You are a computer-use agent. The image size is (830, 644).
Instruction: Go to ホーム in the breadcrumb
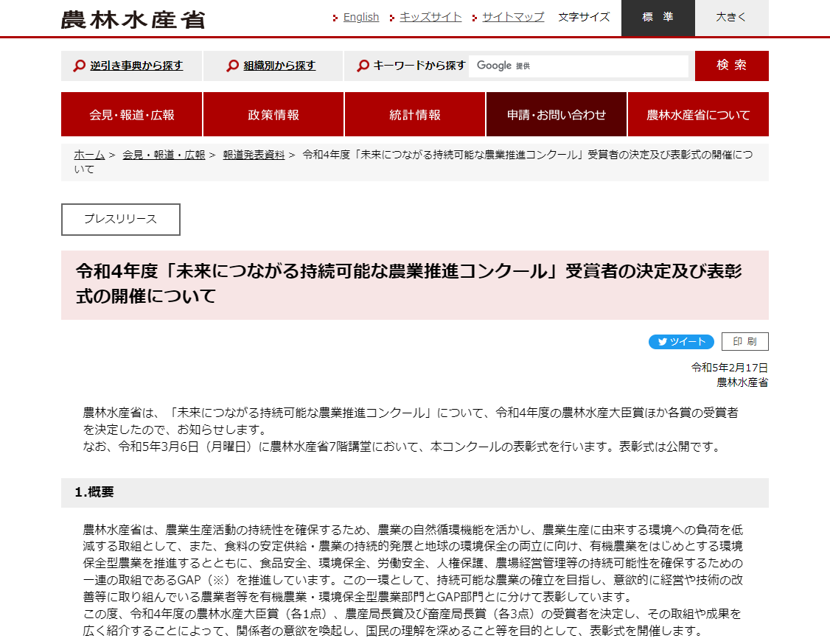89,155
